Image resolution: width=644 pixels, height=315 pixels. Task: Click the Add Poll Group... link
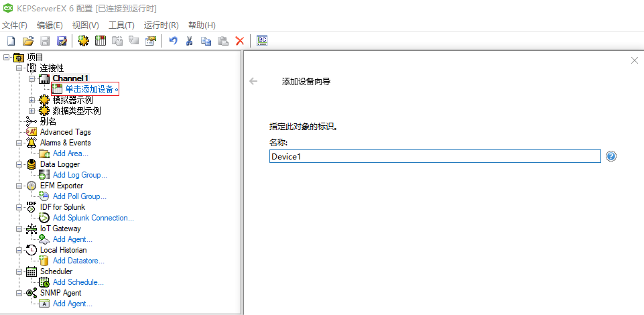click(x=80, y=196)
